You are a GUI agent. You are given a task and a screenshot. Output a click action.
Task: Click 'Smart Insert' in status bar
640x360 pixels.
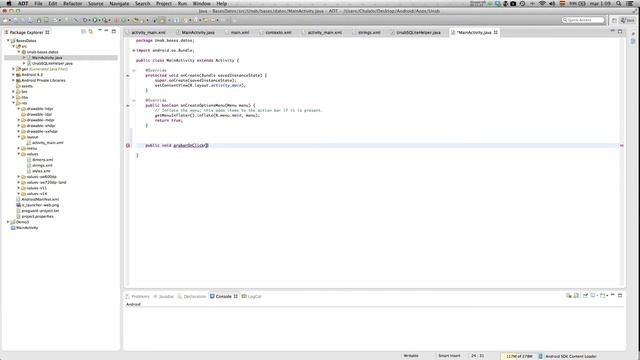point(449,356)
